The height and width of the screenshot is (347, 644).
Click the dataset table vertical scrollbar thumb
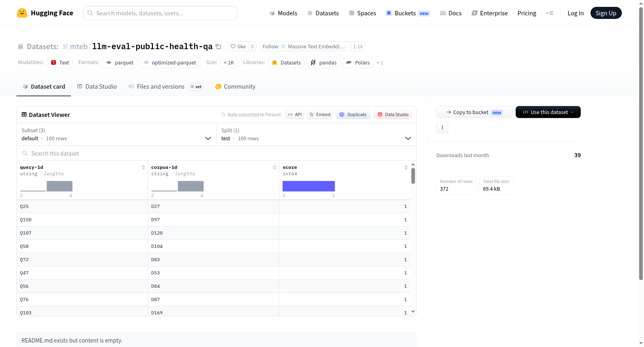pos(413,176)
